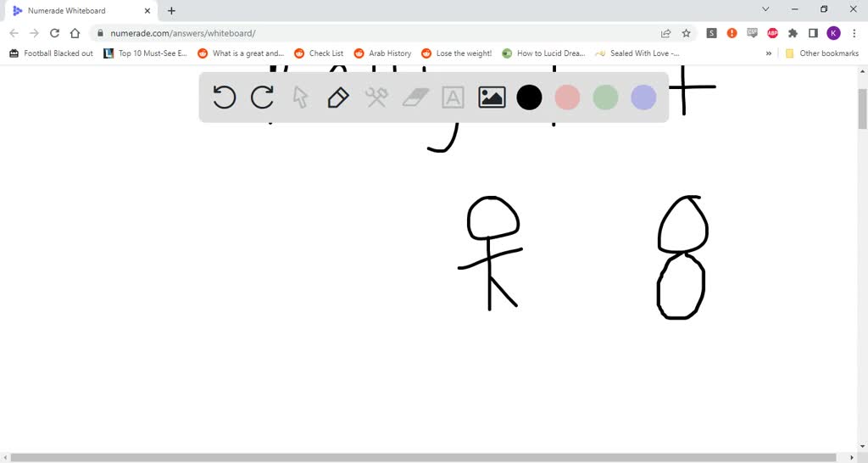
Task: Select the eraser tool
Action: pos(415,98)
